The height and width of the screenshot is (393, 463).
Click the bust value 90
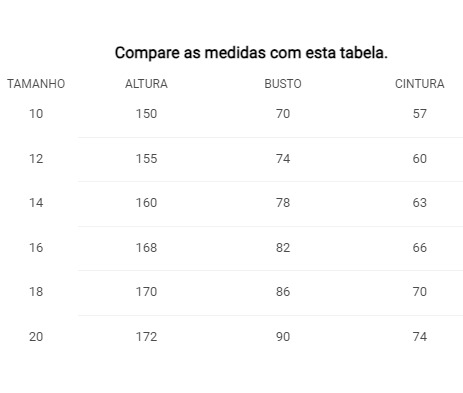[x=283, y=337]
